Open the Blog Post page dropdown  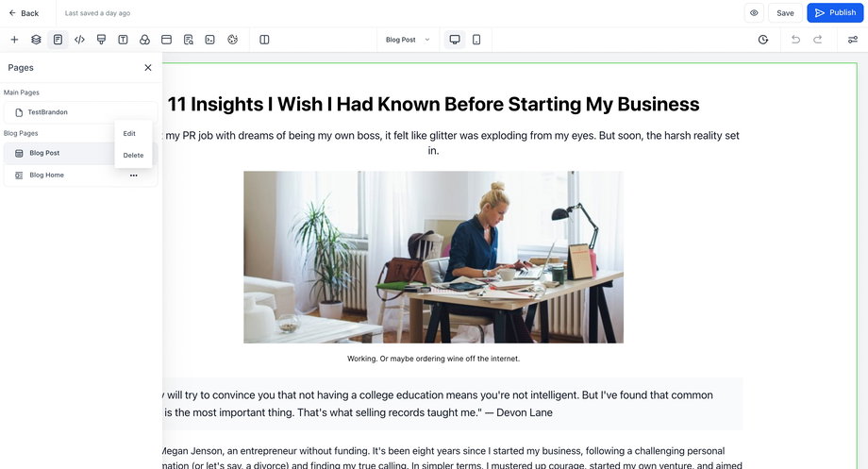coord(408,40)
